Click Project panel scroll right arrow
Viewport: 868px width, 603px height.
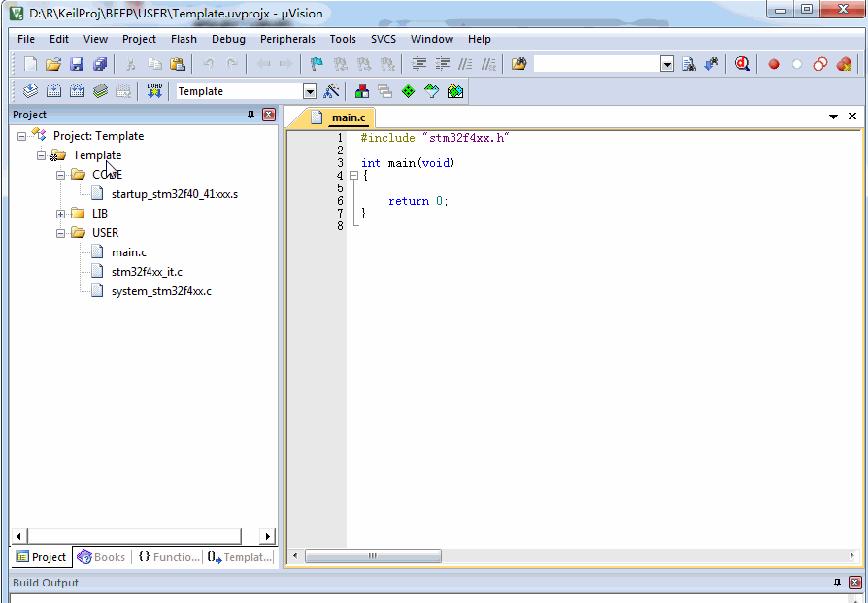pos(267,536)
